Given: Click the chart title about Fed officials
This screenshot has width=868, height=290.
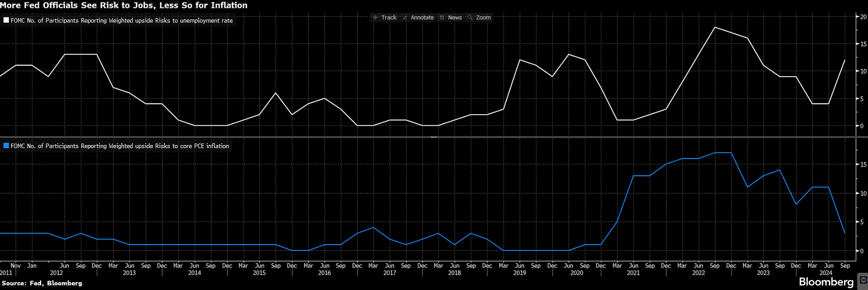Looking at the screenshot, I should pos(124,5).
